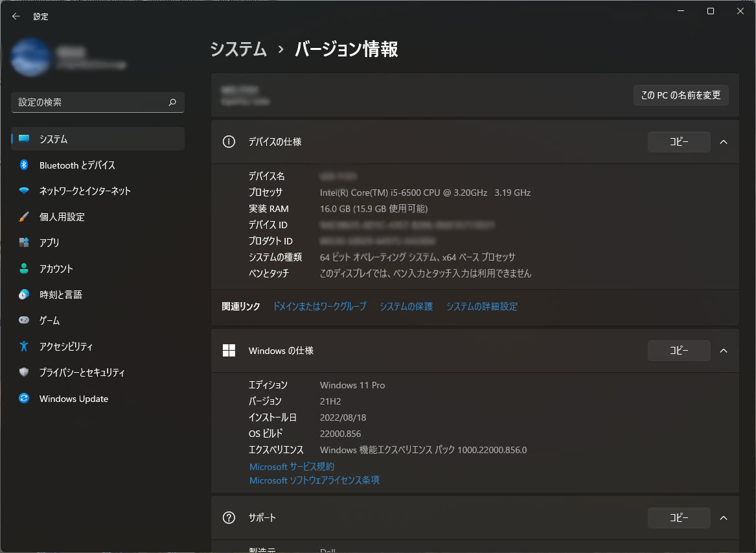Click the 21H2 version value

point(330,401)
